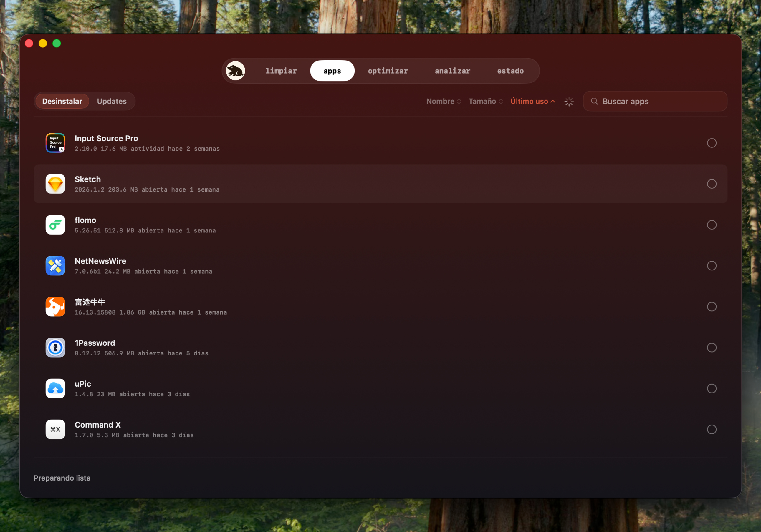The width and height of the screenshot is (761, 532).
Task: Open the analizar tab
Action: [452, 71]
